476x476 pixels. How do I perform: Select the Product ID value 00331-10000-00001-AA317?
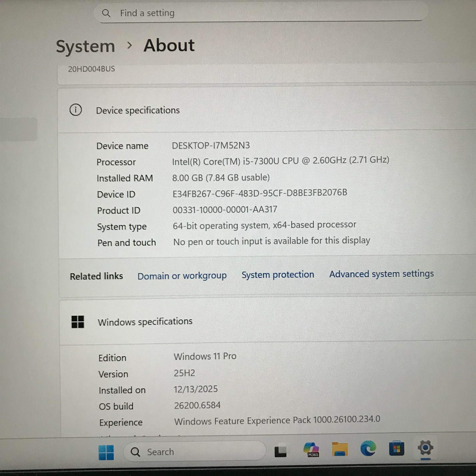tap(225, 209)
